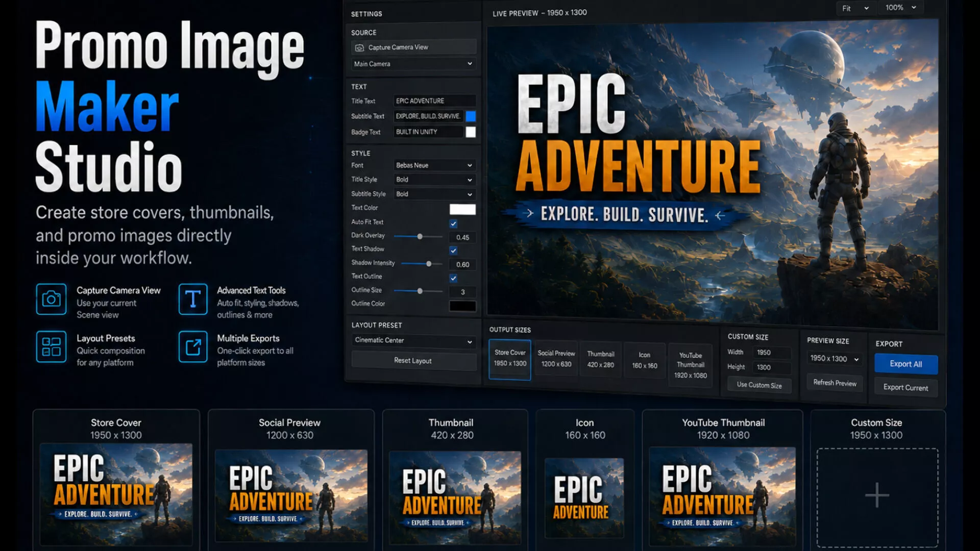Toggle the Text Shadow checkbox
The width and height of the screenshot is (980, 551).
pyautogui.click(x=453, y=251)
